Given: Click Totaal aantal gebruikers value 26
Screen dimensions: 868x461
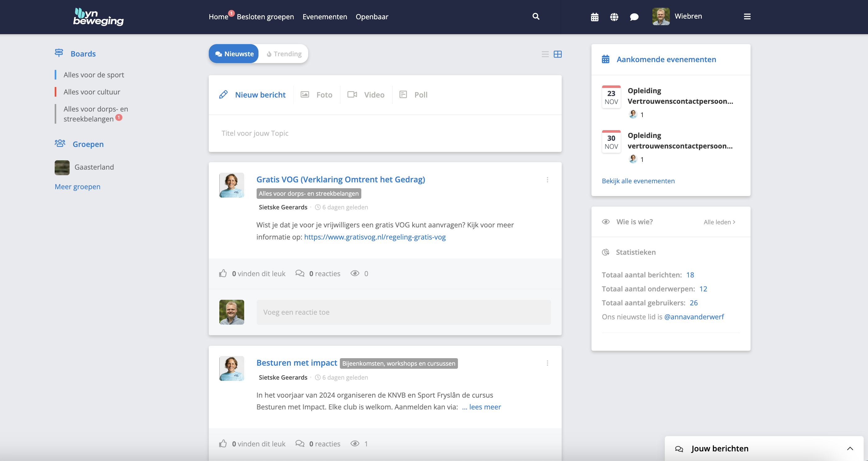Looking at the screenshot, I should tap(693, 303).
